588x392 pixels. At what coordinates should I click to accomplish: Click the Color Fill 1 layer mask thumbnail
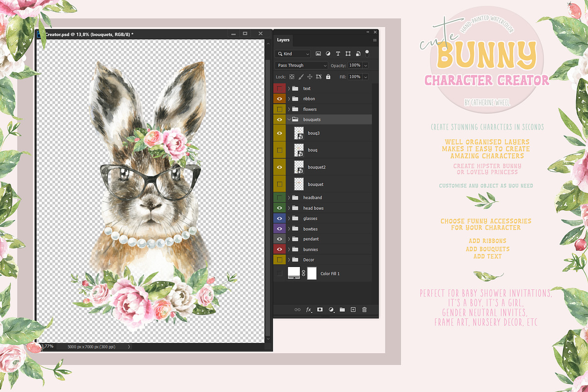pyautogui.click(x=312, y=273)
